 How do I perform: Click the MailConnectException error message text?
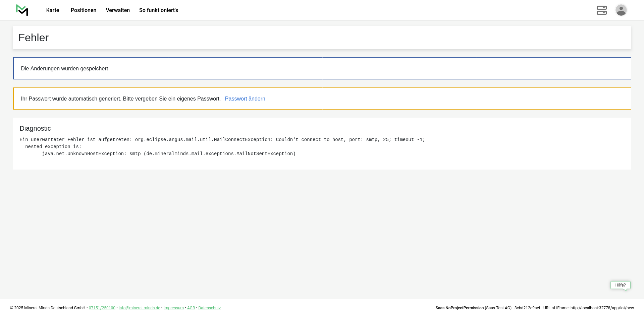(222, 140)
